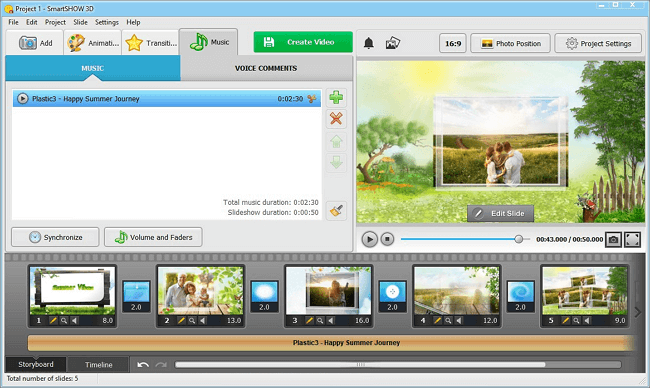Open the Slide menu
650x388 pixels.
pos(80,22)
